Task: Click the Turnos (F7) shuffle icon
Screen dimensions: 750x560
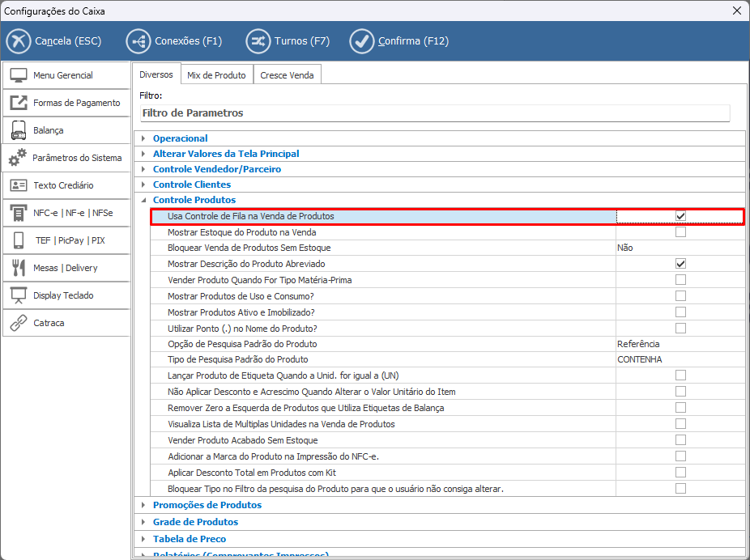Action: (x=258, y=41)
